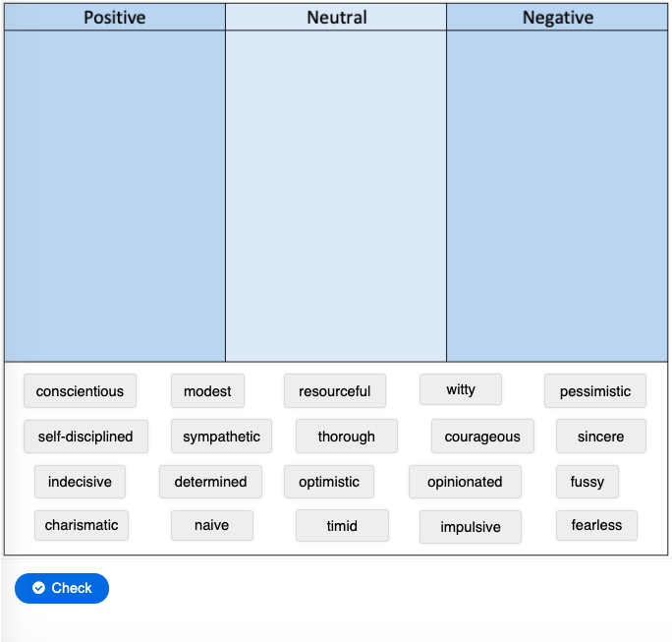Screen dimensions: 672x642
Task: Click the 'courageous' word tile
Action: coord(482,437)
